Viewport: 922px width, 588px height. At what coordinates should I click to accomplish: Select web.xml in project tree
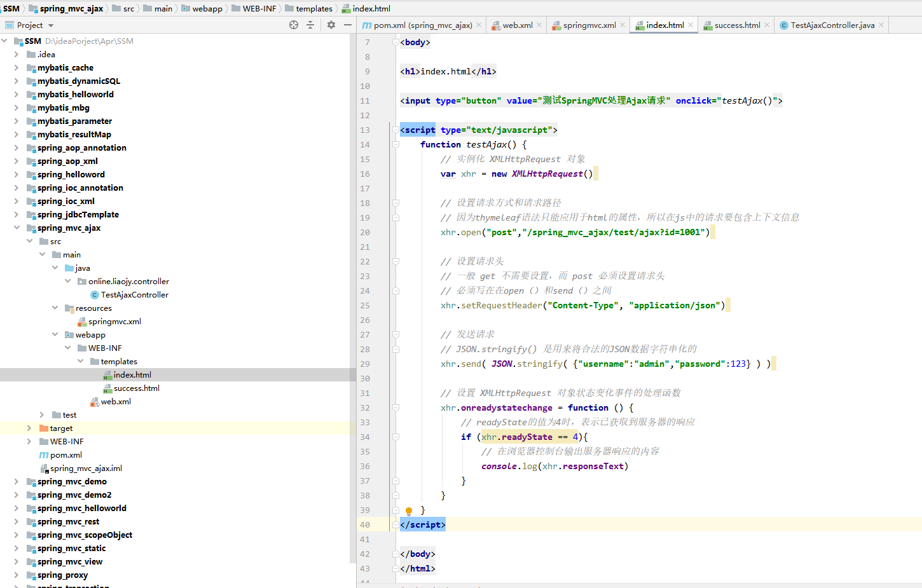click(x=110, y=401)
